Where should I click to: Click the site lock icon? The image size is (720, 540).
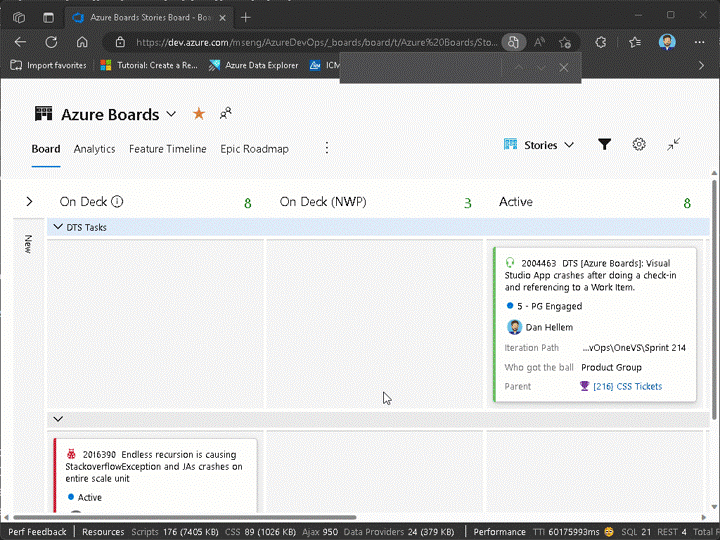[x=120, y=42]
